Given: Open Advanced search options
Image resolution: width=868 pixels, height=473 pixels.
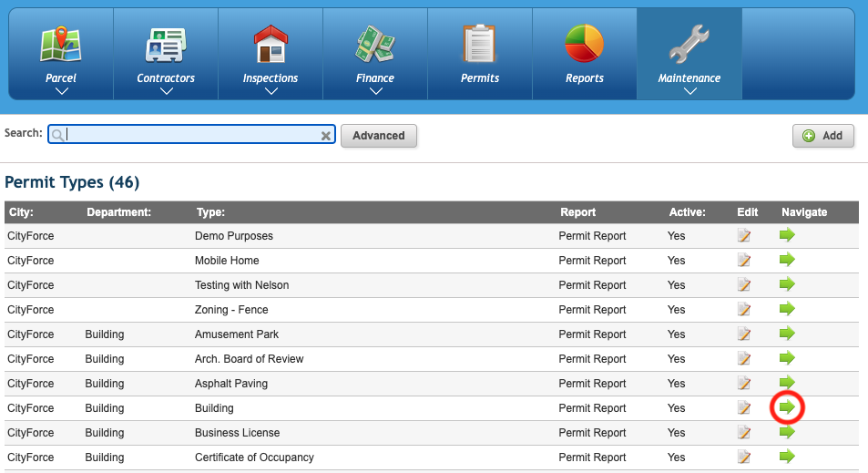Looking at the screenshot, I should click(379, 136).
